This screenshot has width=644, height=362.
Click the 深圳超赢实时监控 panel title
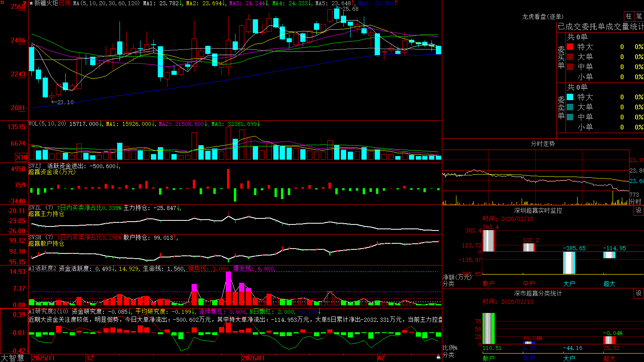pos(538,210)
